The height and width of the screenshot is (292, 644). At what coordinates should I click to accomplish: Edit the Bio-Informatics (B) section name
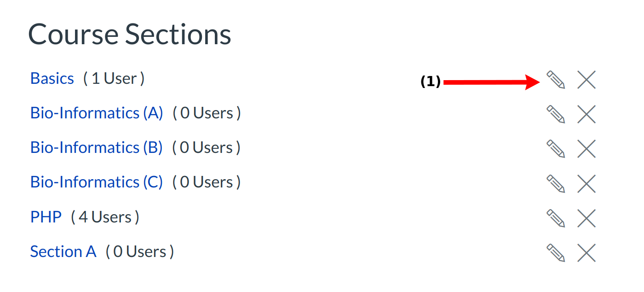(556, 149)
